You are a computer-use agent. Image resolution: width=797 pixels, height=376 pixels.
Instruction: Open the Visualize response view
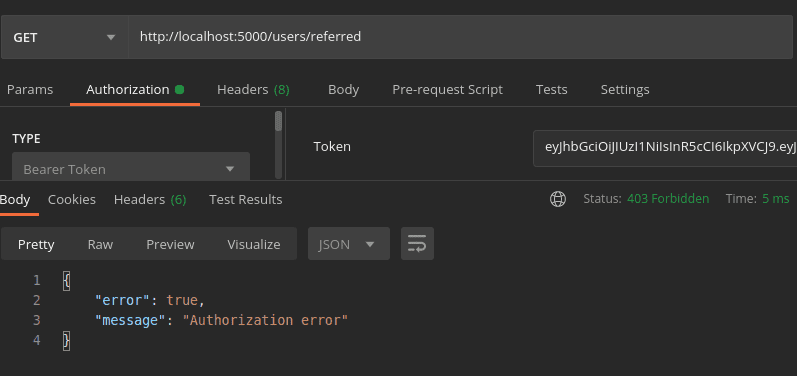tap(254, 244)
